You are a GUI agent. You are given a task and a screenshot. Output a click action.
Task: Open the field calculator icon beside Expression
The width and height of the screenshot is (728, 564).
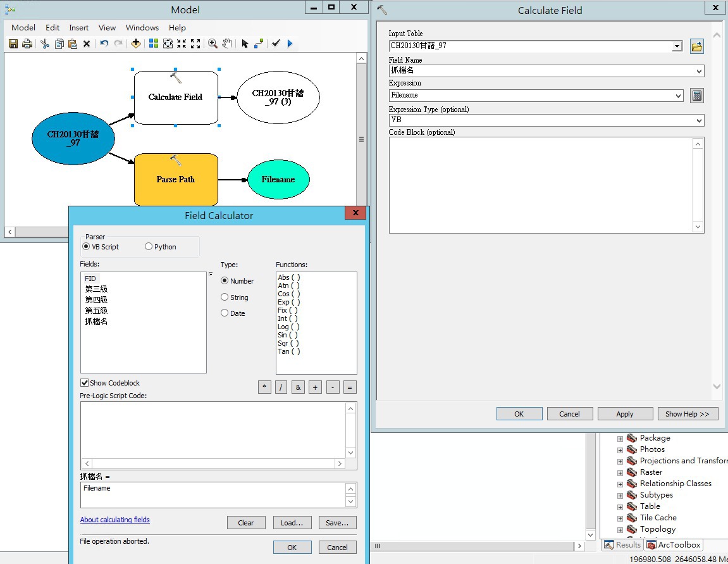tap(696, 96)
